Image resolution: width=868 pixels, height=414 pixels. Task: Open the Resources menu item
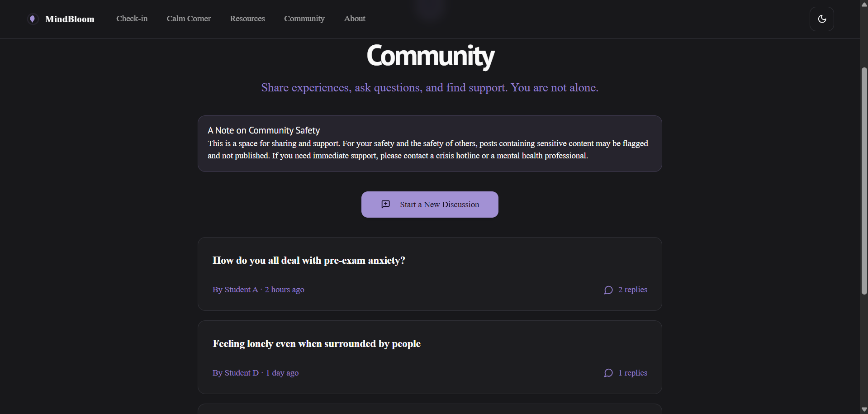247,19
